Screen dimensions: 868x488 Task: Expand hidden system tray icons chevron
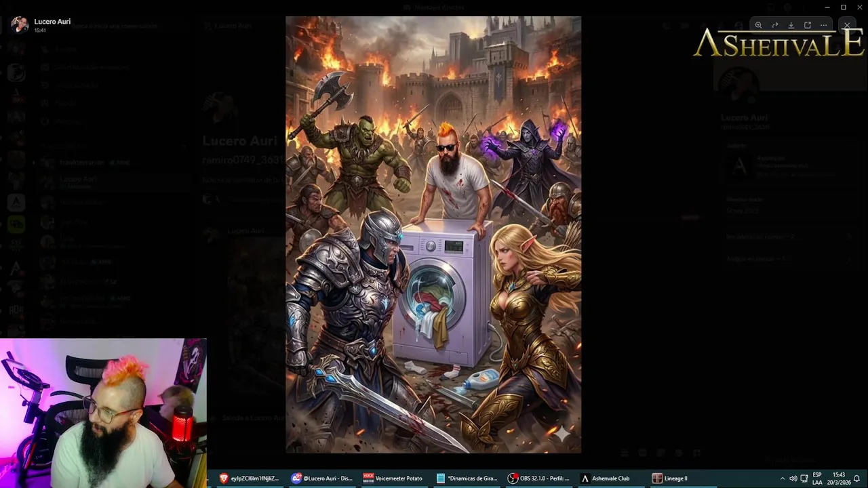[x=782, y=479]
